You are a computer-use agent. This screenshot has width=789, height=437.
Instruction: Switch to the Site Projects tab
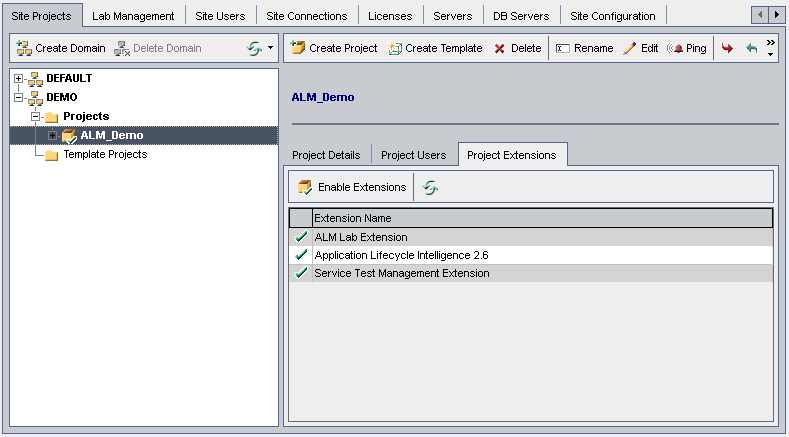click(x=41, y=16)
